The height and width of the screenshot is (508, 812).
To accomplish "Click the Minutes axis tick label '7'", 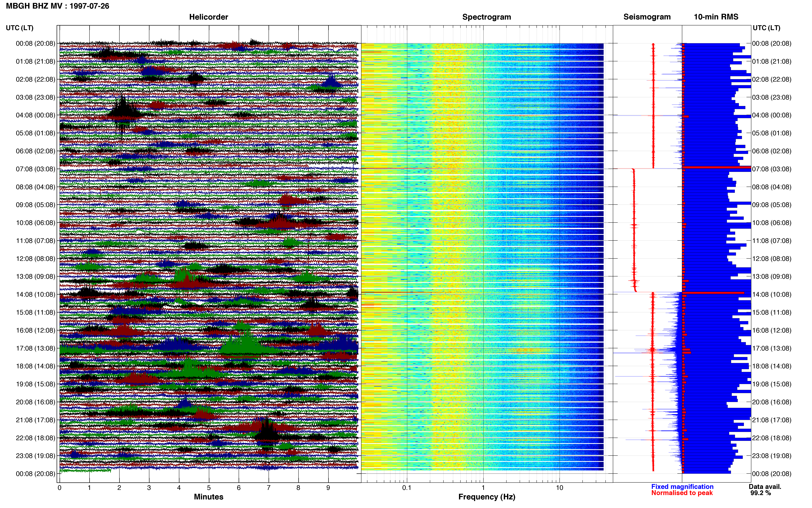I will click(x=269, y=488).
